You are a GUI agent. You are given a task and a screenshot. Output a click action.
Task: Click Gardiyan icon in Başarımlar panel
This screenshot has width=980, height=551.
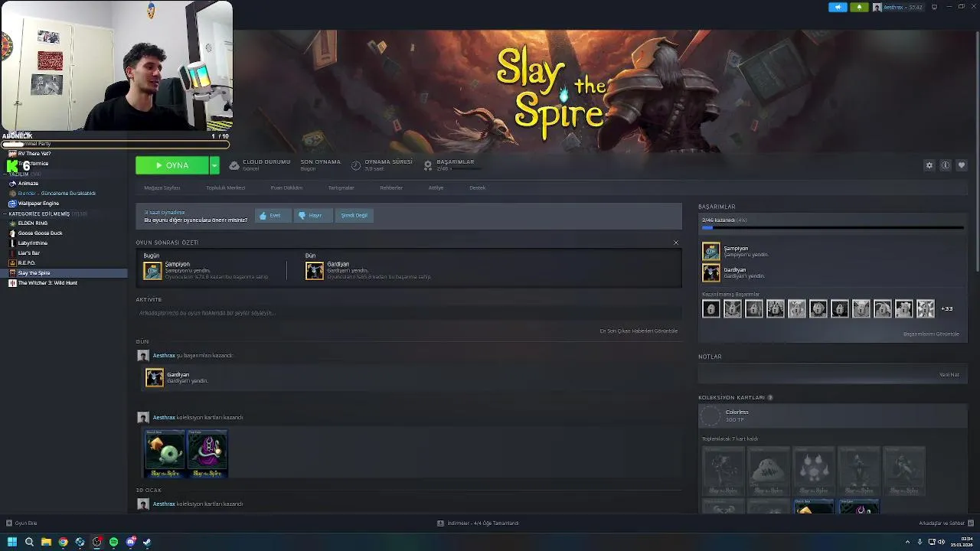[711, 272]
